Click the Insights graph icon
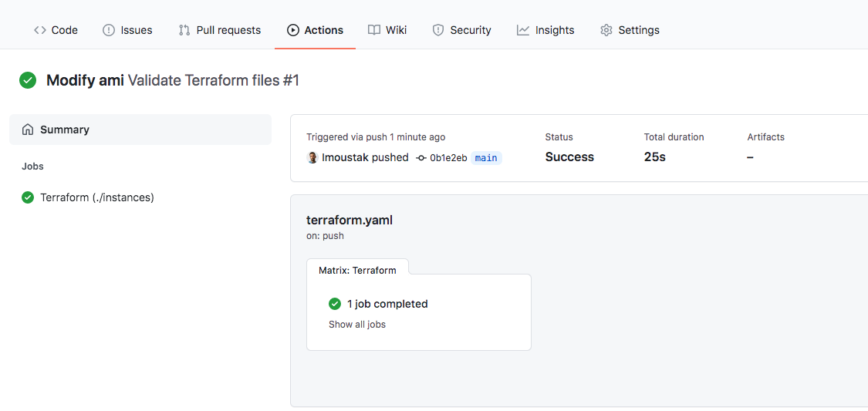The width and height of the screenshot is (868, 411). point(523,30)
